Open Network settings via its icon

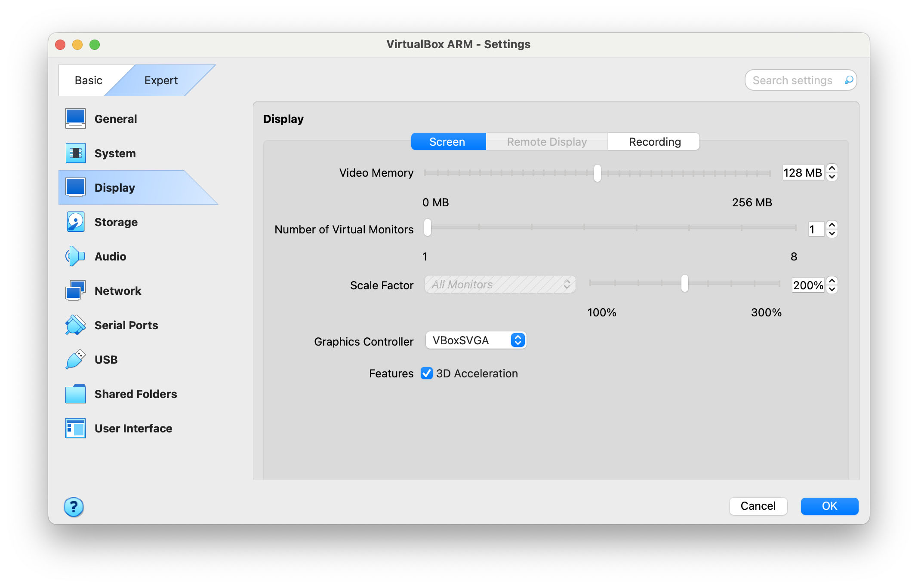click(x=76, y=291)
